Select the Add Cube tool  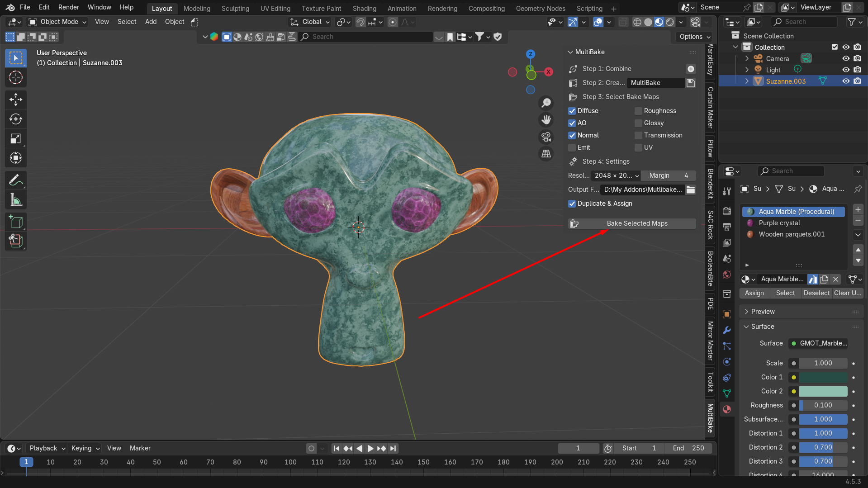click(16, 222)
